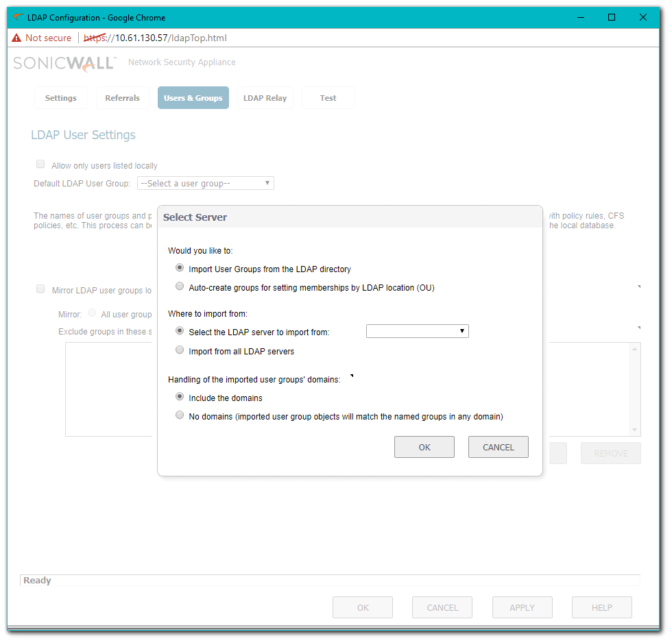The width and height of the screenshot is (672, 643).
Task: Click the Not secure warning icon
Action: pos(17,38)
